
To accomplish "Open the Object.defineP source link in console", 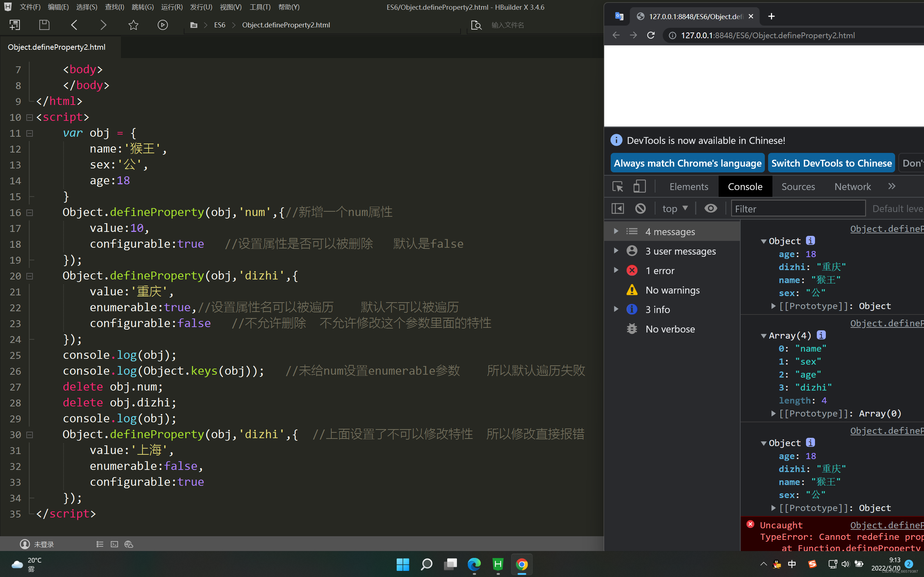I will pos(886,229).
